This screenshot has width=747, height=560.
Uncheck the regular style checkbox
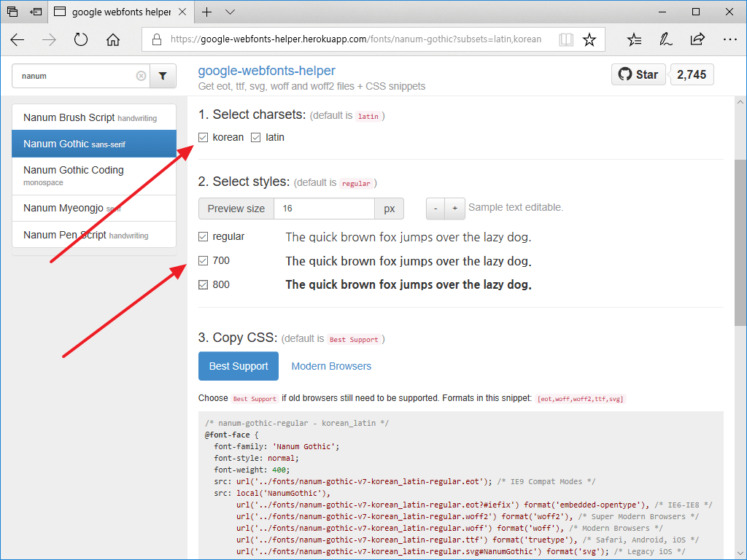203,237
